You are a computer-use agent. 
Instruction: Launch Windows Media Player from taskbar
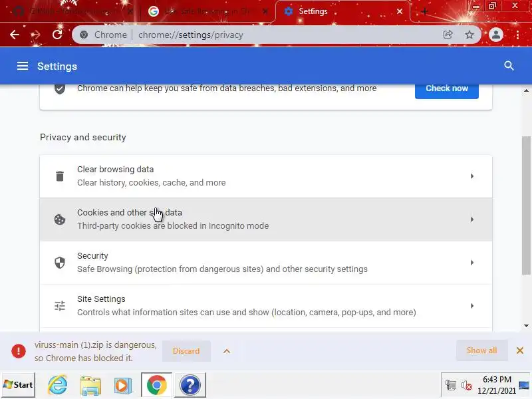tap(123, 386)
